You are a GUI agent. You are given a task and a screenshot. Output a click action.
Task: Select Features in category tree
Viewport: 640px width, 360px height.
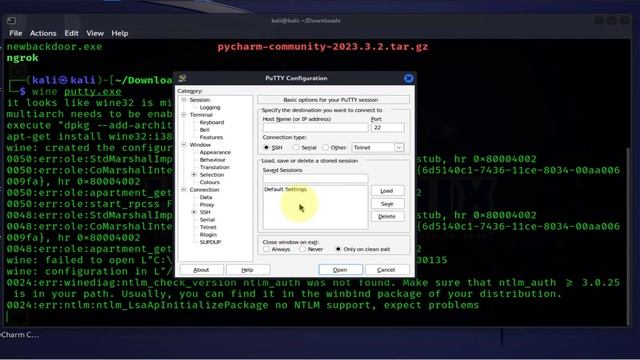(211, 137)
